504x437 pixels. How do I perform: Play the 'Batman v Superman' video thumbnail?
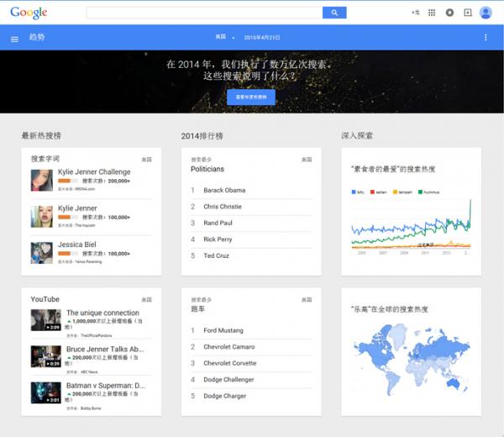tap(45, 392)
